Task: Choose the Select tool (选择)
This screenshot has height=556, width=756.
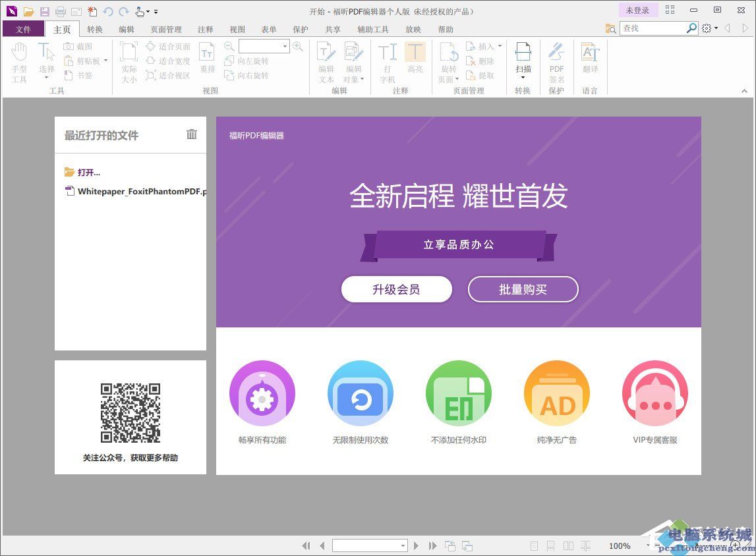Action: (x=46, y=61)
